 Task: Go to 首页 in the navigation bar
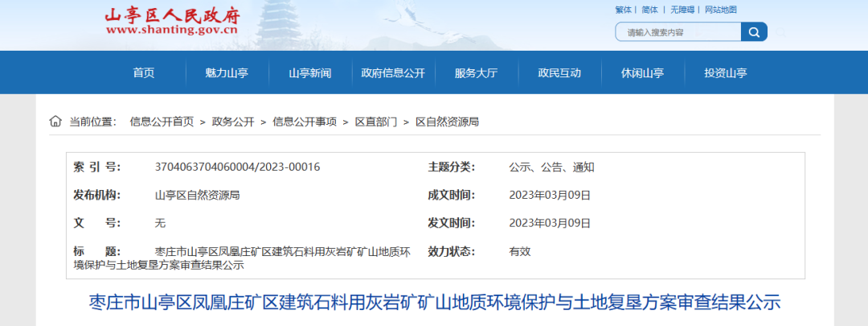point(144,73)
